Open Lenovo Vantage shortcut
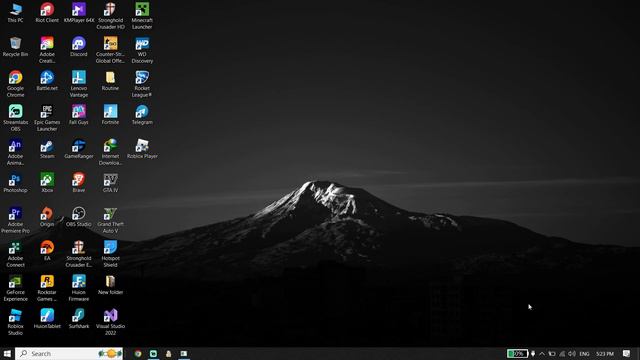Viewport: 640px width, 360px height. point(79,84)
